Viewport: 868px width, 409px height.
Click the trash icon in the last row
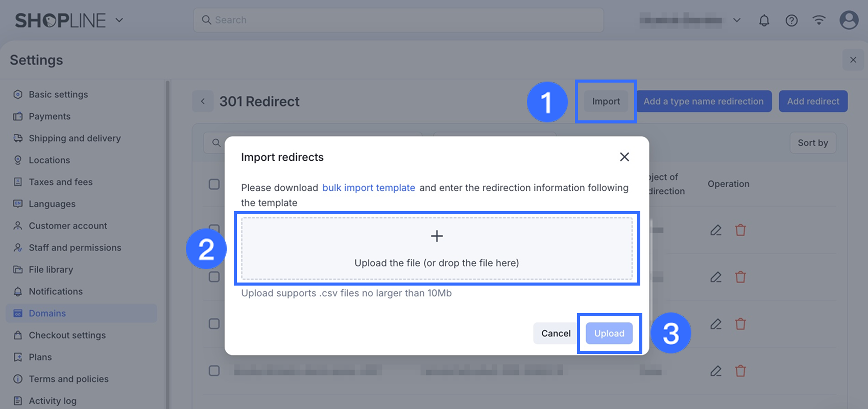point(740,371)
